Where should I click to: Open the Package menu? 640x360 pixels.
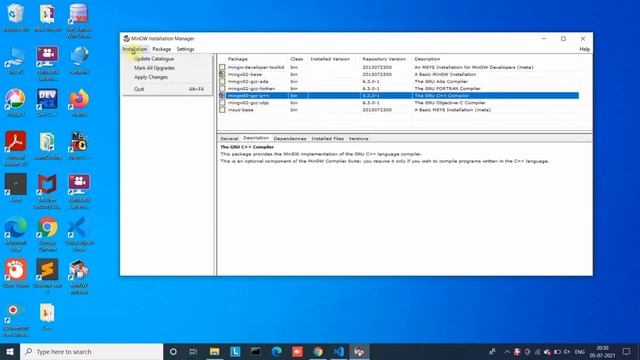(162, 49)
